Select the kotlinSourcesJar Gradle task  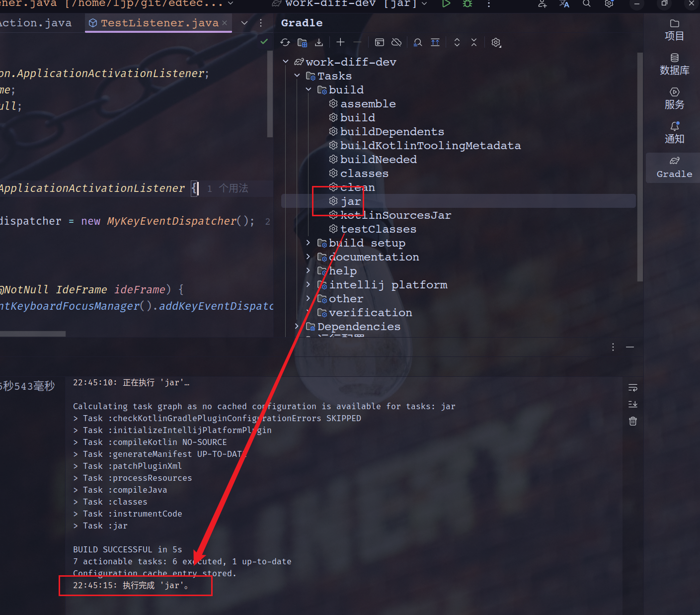pyautogui.click(x=395, y=215)
